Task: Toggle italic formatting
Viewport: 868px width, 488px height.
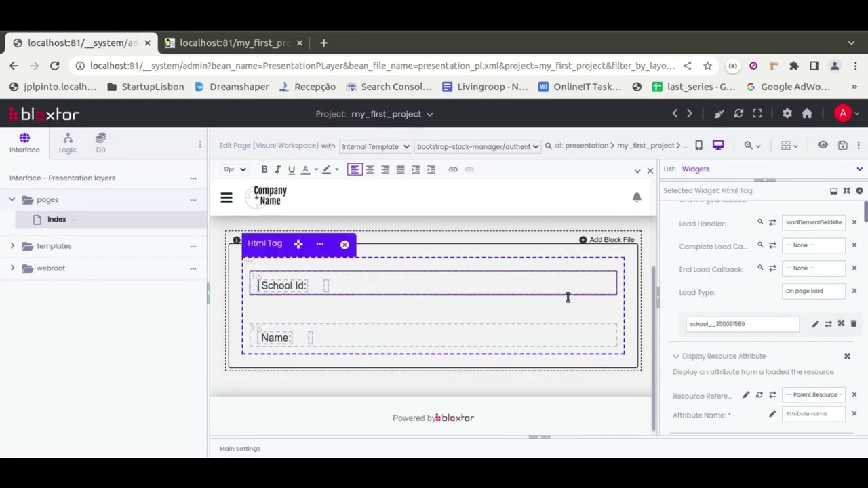Action: [x=277, y=169]
